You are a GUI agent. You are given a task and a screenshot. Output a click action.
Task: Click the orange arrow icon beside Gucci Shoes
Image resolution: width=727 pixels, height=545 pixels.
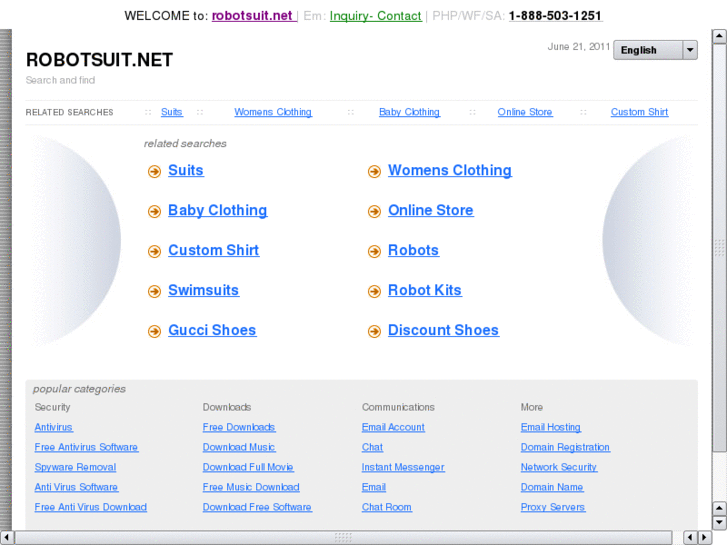154,331
